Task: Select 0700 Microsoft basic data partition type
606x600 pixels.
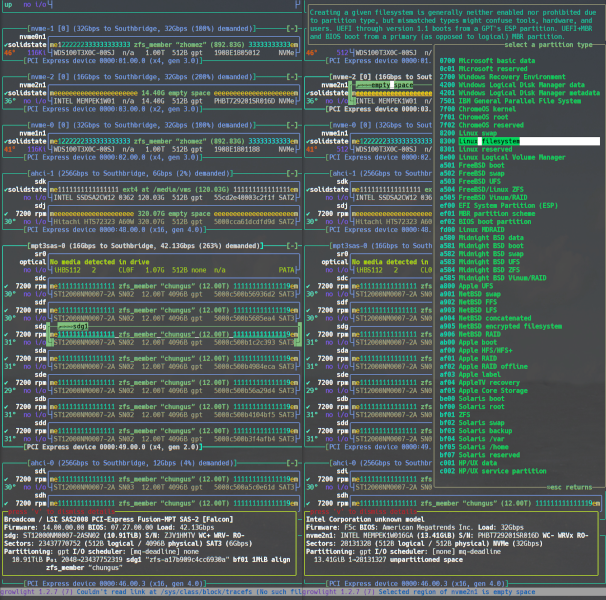Action: pos(487,61)
